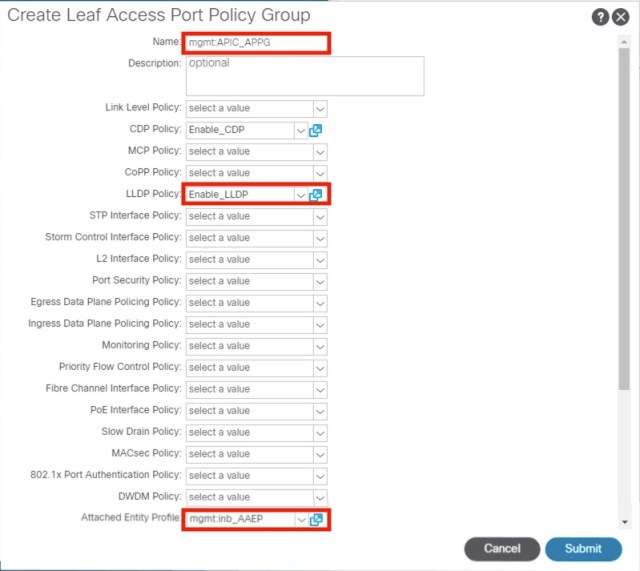Click the help question mark icon
The width and height of the screenshot is (640, 571).
pos(600,17)
